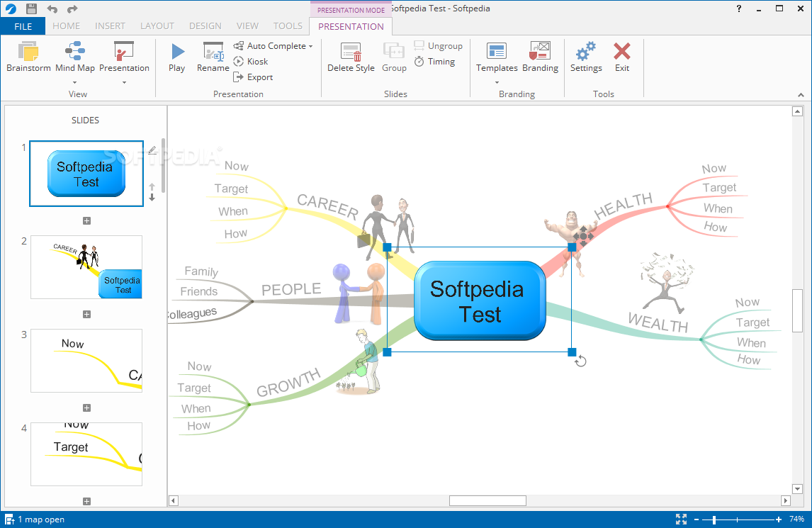
Task: Expand the Mind Map dropdown arrow
Action: [74, 82]
